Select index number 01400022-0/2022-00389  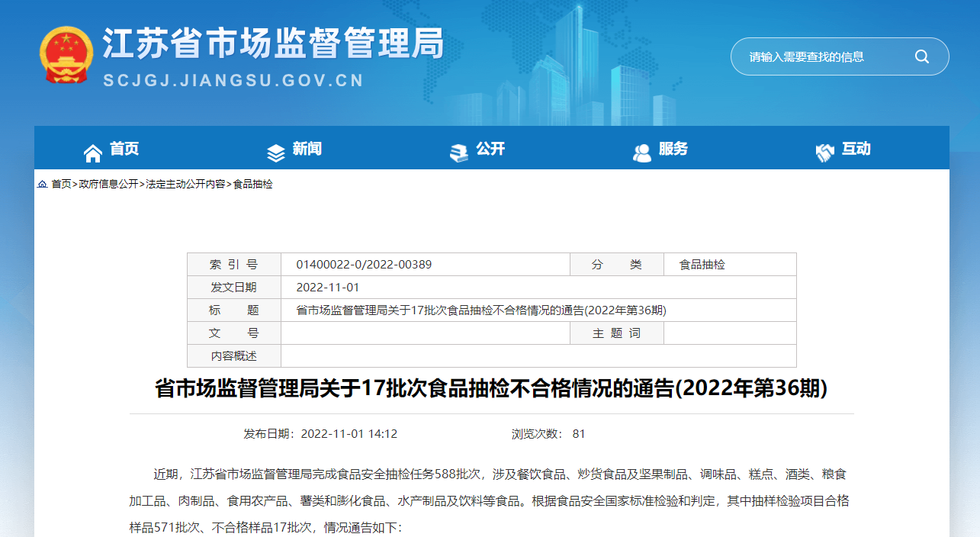(x=364, y=265)
